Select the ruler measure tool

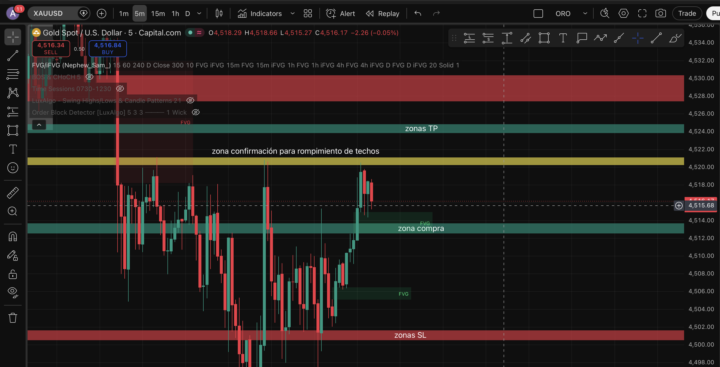[x=13, y=193]
